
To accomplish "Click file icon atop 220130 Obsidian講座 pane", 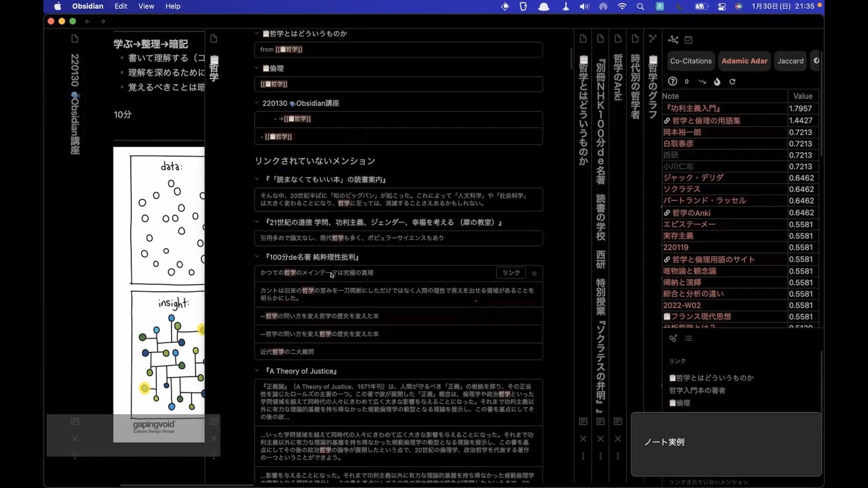I will click(75, 39).
